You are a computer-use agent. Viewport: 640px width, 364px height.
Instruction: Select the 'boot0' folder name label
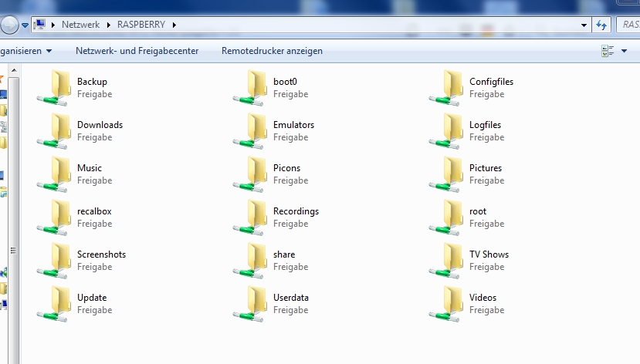[285, 82]
